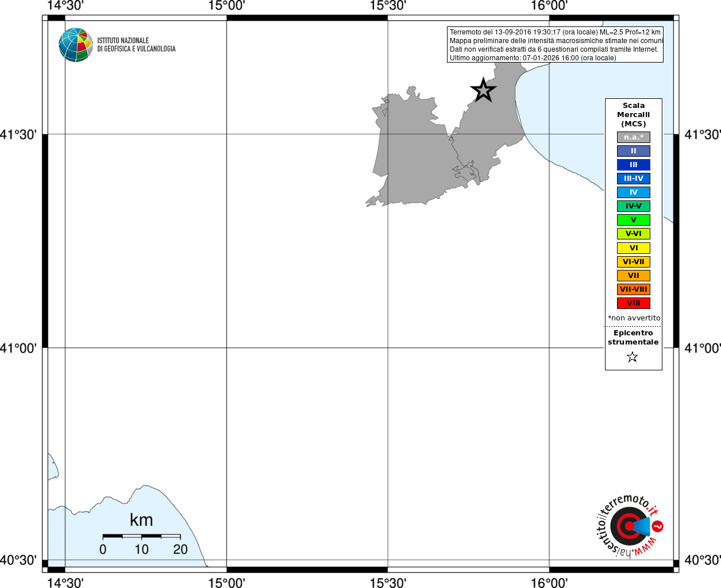
Task: Click the km scale bar
Action: pos(141,536)
